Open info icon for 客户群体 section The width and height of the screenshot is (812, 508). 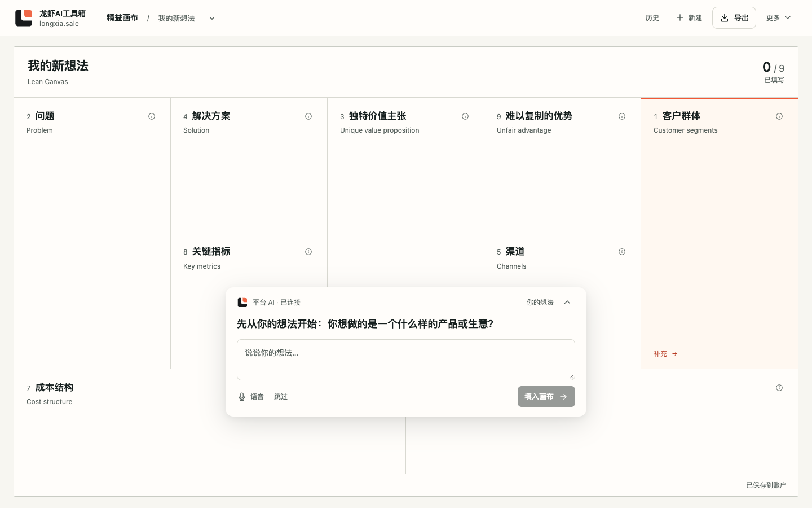pos(779,116)
